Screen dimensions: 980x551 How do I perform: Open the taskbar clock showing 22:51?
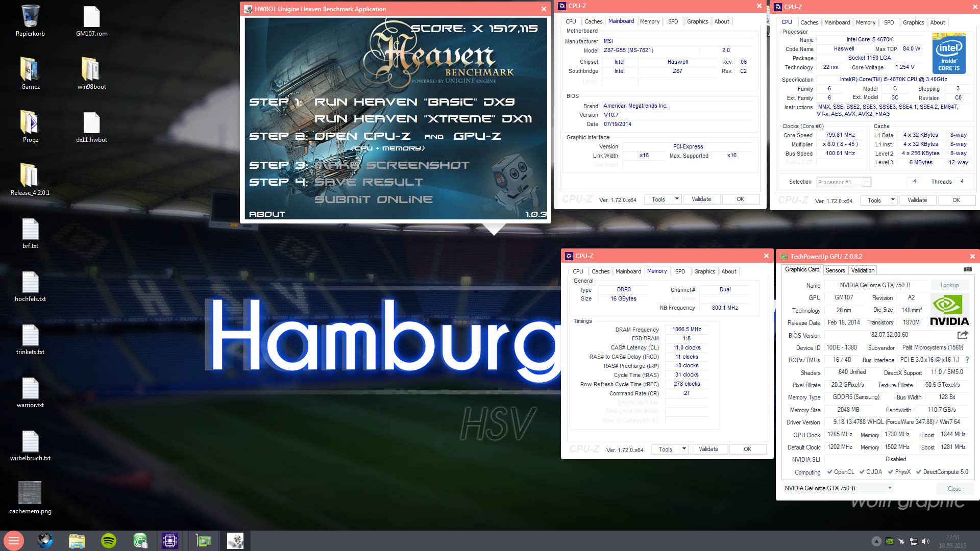tap(952, 541)
